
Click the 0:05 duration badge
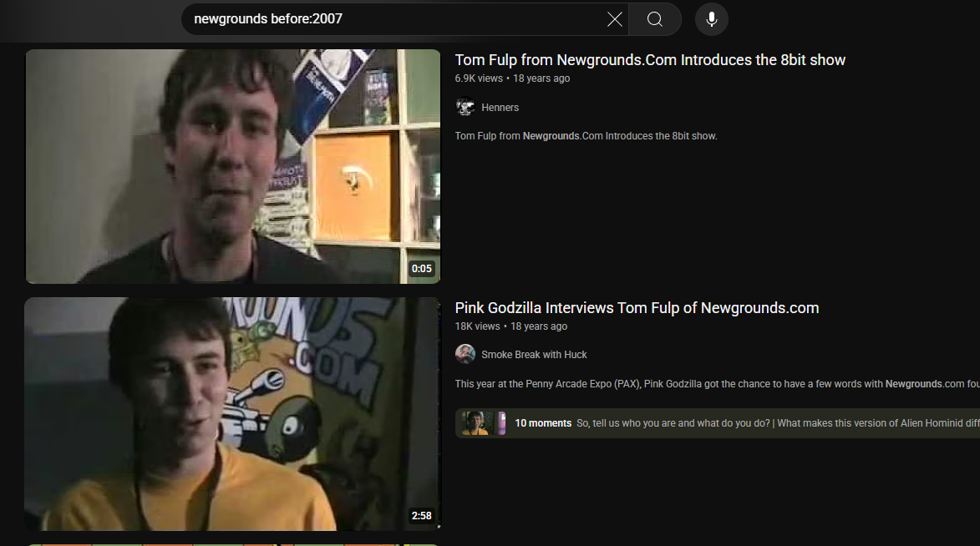pyautogui.click(x=421, y=269)
